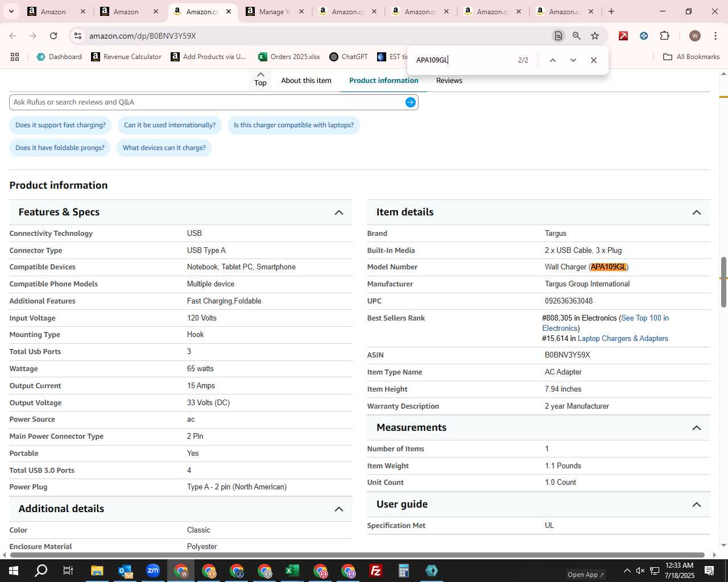Click the highlighted APA109GL model number
Screen dimensions: 728x582
pyautogui.click(x=608, y=267)
